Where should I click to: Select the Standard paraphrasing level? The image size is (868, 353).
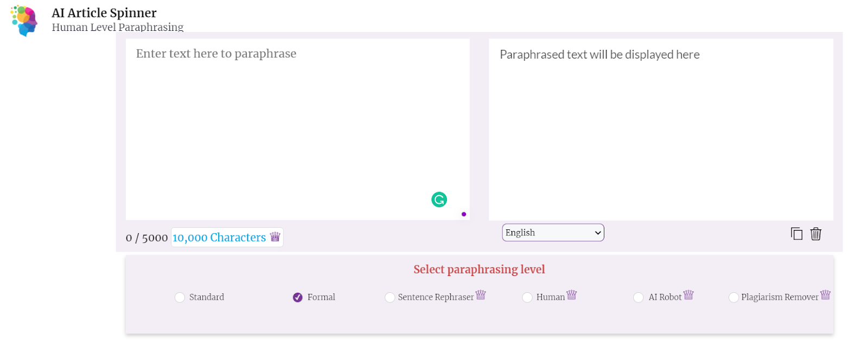pyautogui.click(x=180, y=297)
